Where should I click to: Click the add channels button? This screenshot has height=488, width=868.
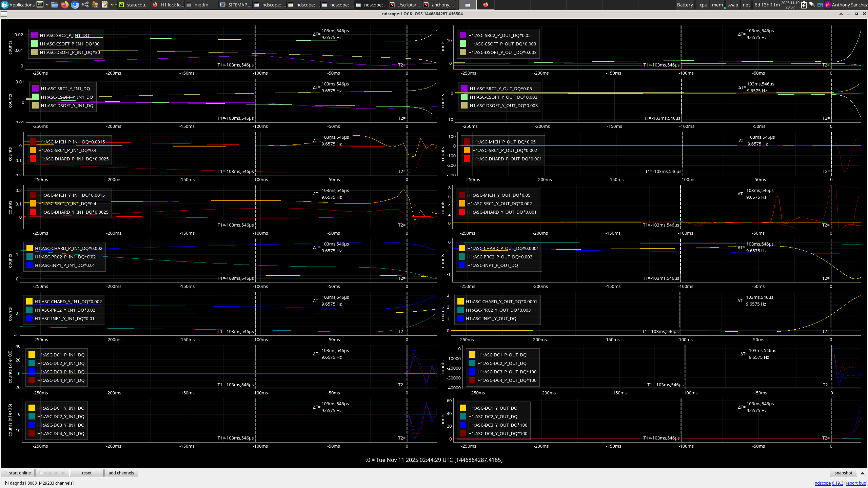(121, 473)
